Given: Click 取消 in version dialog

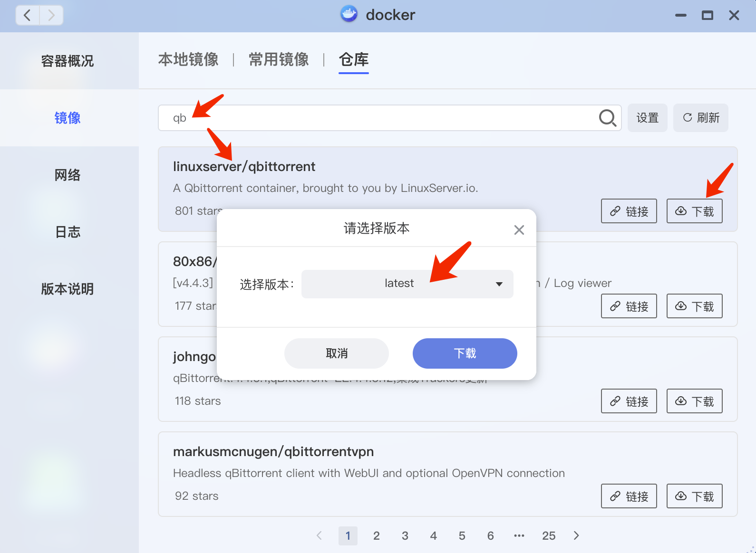Looking at the screenshot, I should (337, 353).
